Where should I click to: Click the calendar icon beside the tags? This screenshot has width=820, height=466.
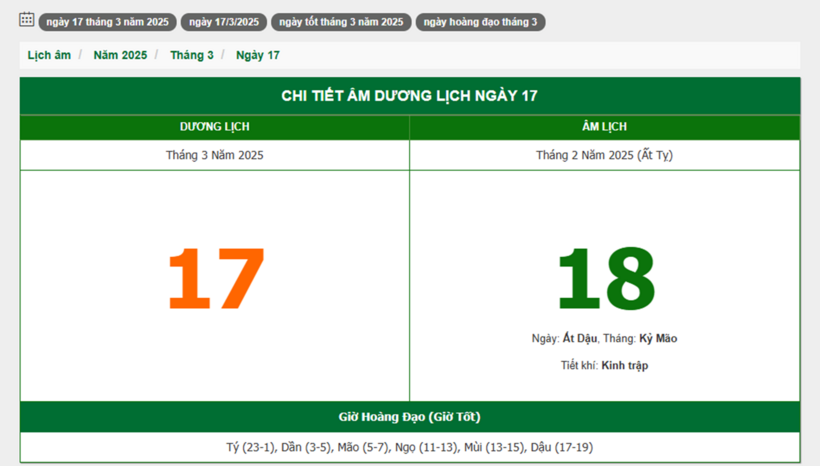(27, 20)
